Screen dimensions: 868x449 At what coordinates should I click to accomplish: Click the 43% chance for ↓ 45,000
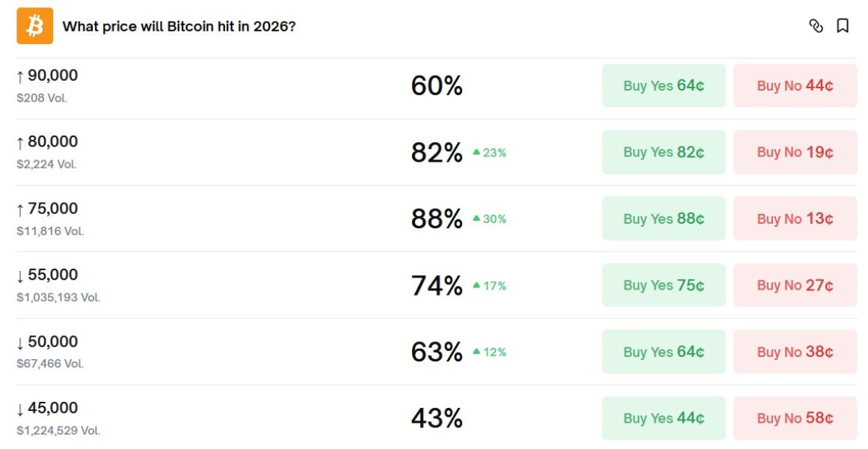437,418
